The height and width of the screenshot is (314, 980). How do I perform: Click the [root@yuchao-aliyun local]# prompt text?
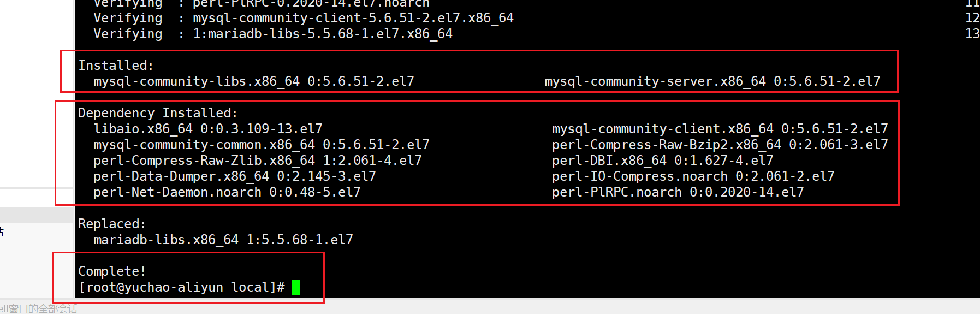(181, 287)
